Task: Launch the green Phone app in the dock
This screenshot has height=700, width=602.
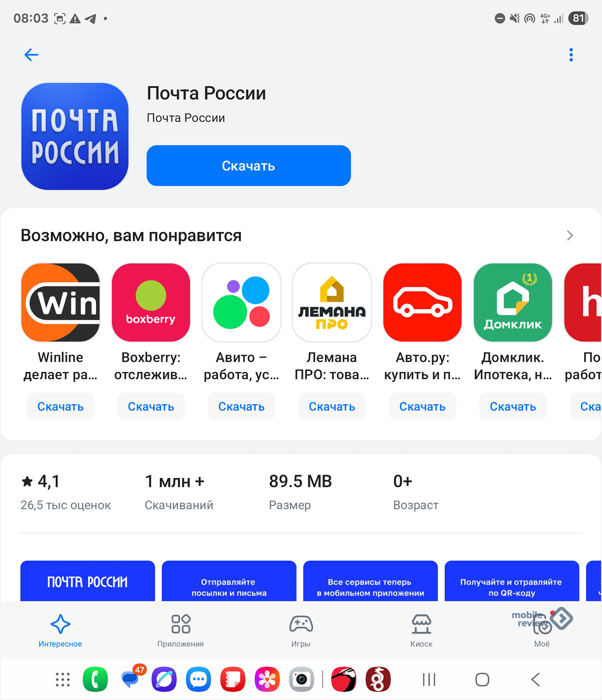Action: click(95, 679)
